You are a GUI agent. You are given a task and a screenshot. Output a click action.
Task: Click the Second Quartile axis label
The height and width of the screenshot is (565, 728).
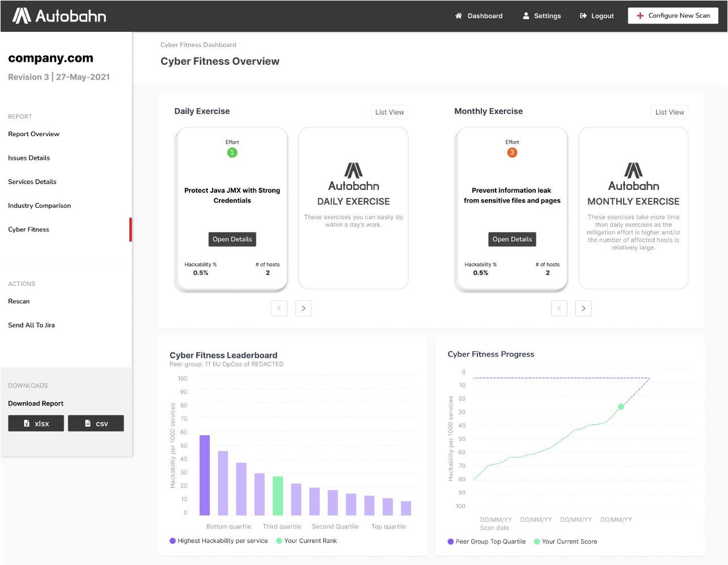[335, 527]
